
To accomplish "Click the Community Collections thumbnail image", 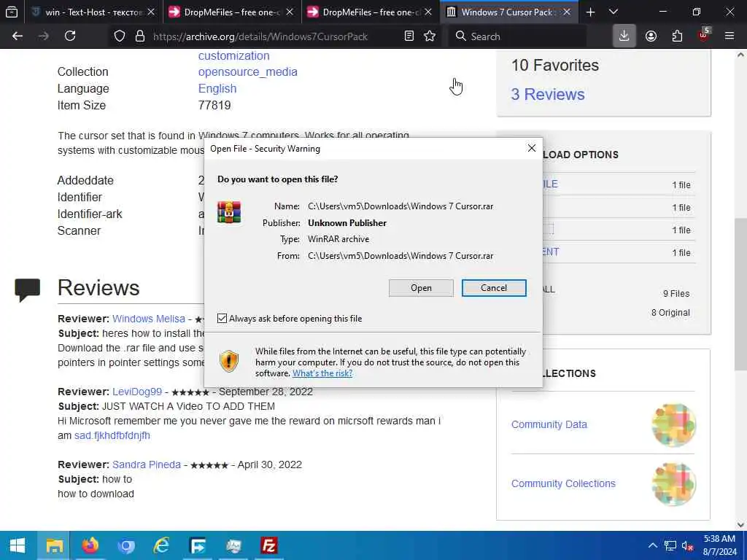I will (x=673, y=484).
